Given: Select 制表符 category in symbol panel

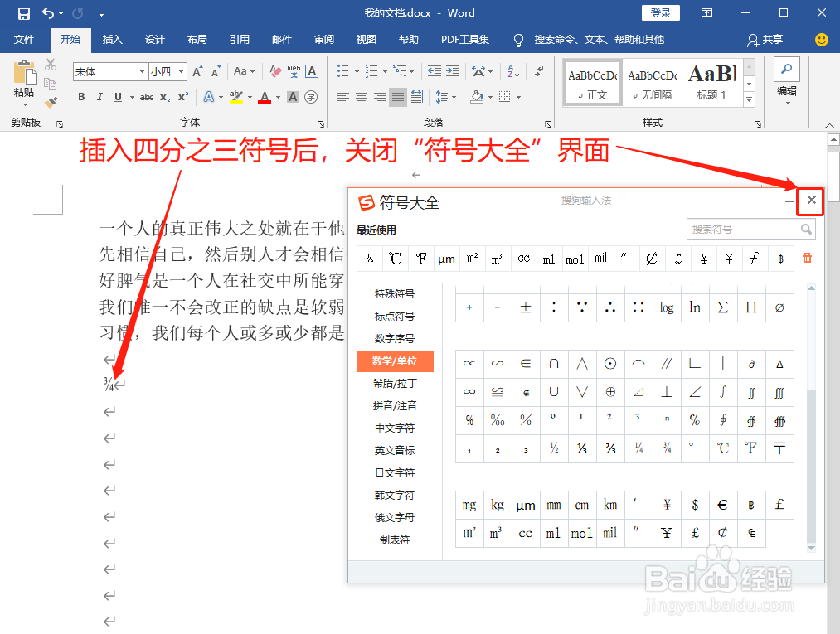Looking at the screenshot, I should tap(395, 540).
